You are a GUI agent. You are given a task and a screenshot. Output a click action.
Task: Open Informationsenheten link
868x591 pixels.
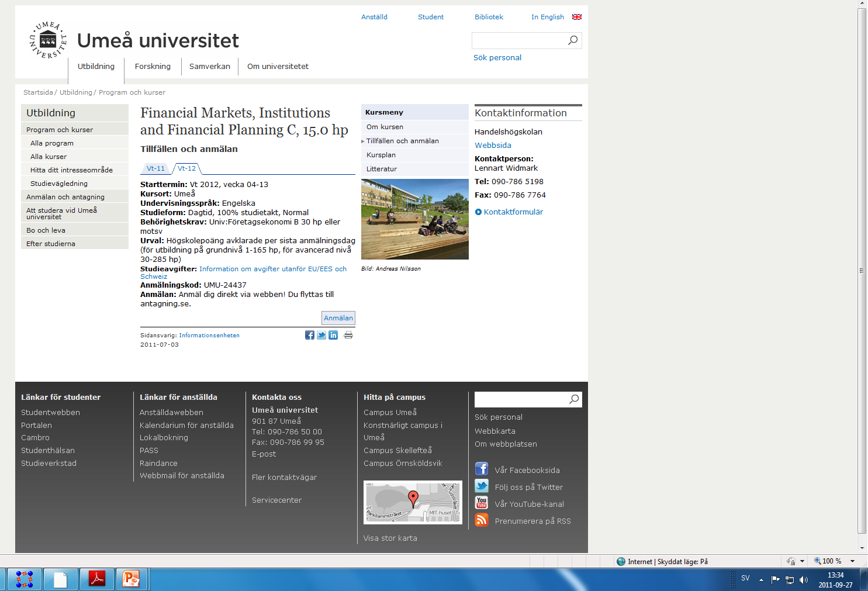(209, 336)
